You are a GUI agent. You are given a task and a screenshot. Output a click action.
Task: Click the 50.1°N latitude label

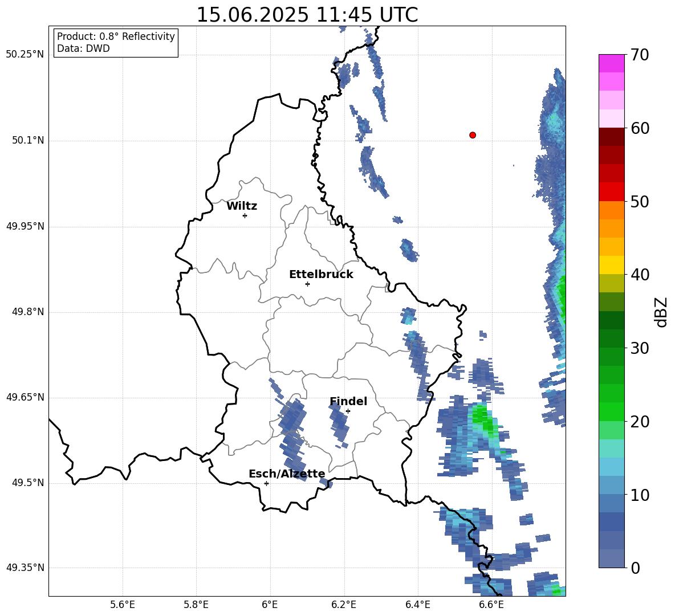click(27, 141)
